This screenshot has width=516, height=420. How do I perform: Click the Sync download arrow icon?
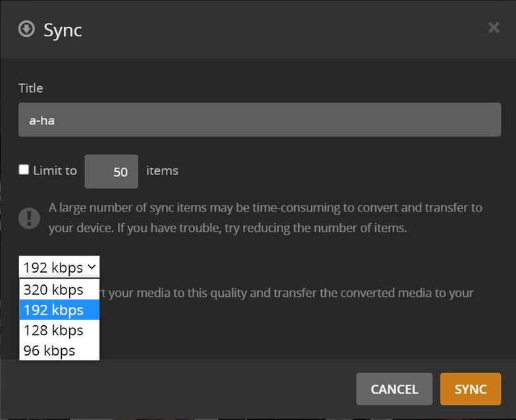pyautogui.click(x=26, y=29)
